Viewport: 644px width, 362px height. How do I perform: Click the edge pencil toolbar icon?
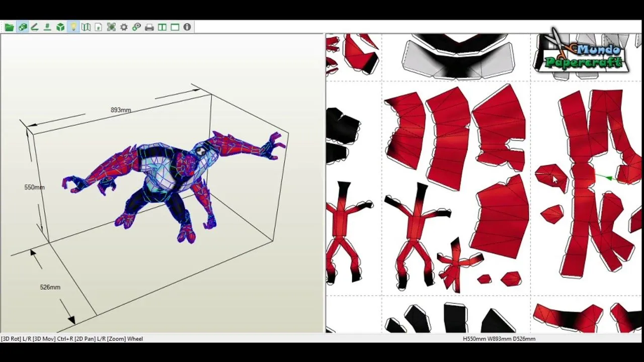tap(35, 27)
